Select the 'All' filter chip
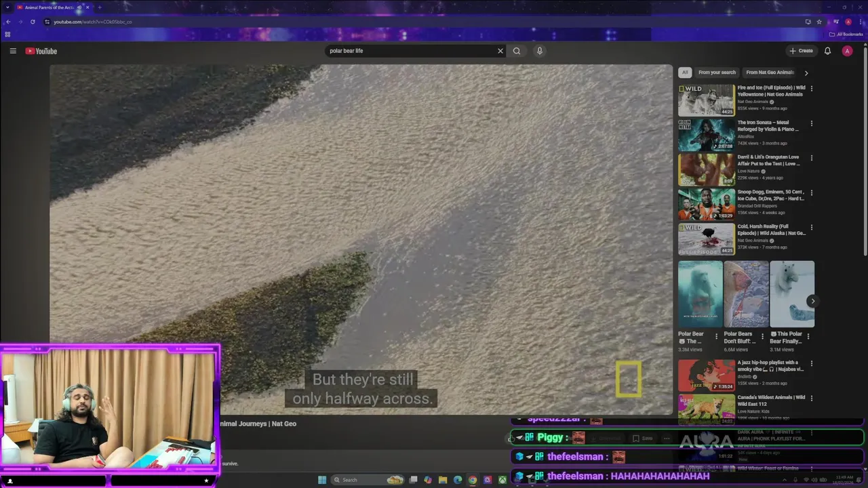Image resolution: width=868 pixels, height=488 pixels. (x=685, y=73)
